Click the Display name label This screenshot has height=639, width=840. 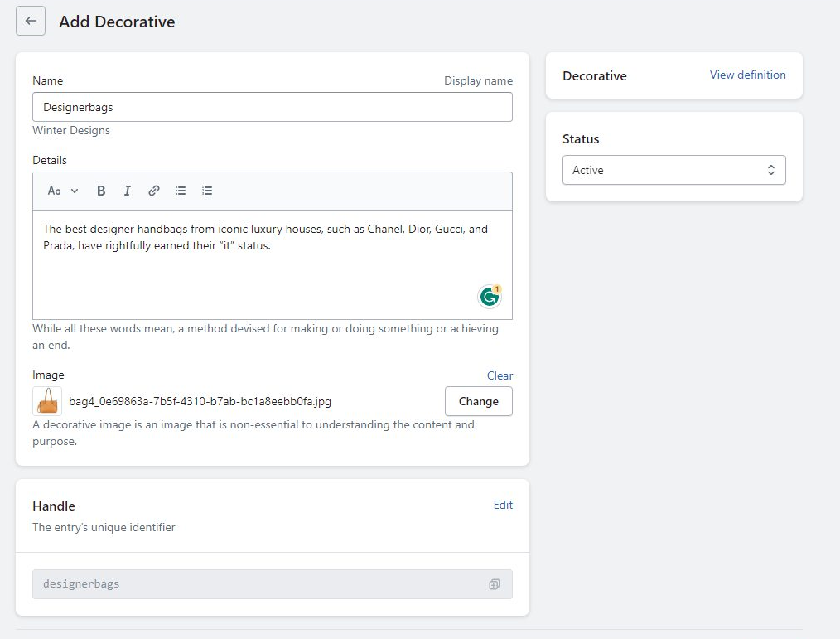point(478,80)
